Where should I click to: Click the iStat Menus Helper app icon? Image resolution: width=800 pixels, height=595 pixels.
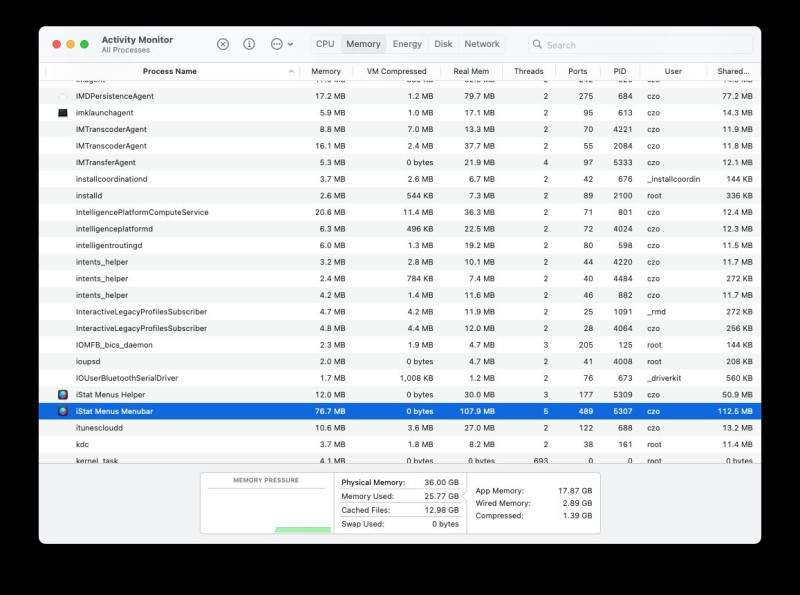pyautogui.click(x=63, y=394)
